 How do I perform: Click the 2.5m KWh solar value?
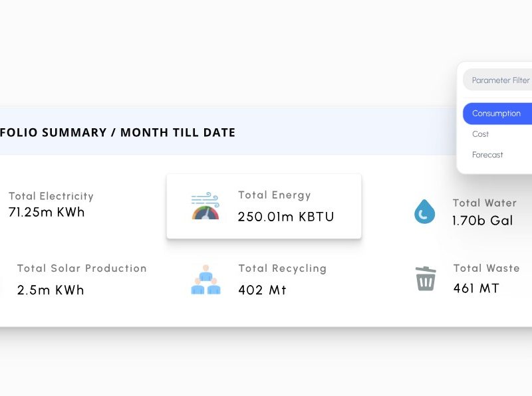pyautogui.click(x=51, y=290)
